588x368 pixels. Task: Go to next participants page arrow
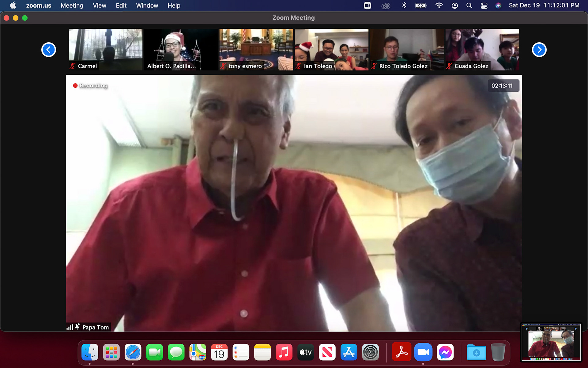click(539, 50)
